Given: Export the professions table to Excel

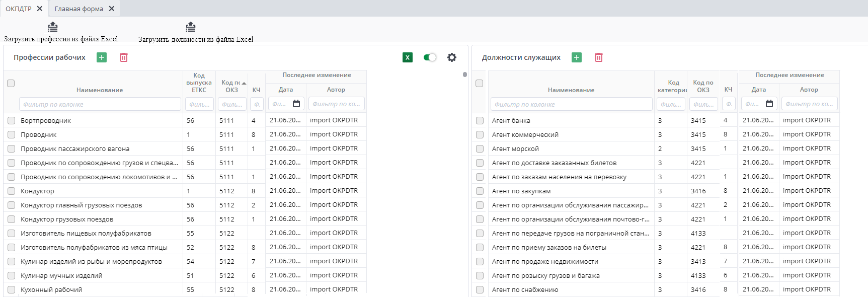Looking at the screenshot, I should (408, 57).
